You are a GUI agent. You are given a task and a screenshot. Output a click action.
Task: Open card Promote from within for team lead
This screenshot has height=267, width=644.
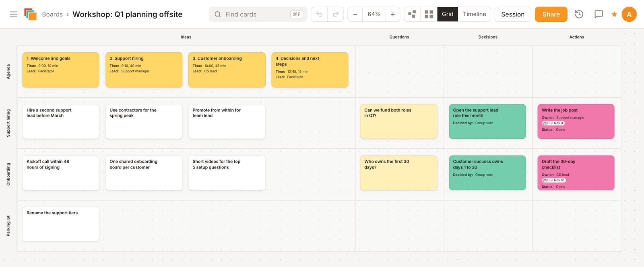point(227,121)
